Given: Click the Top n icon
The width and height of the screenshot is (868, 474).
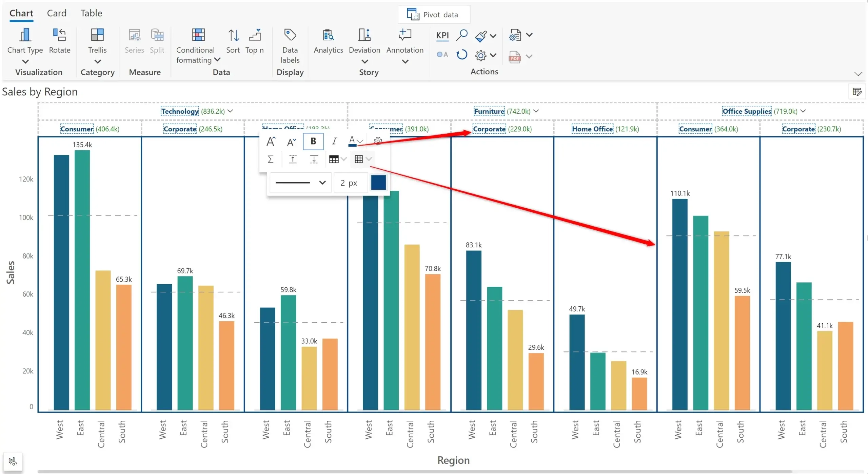Looking at the screenshot, I should pyautogui.click(x=255, y=35).
